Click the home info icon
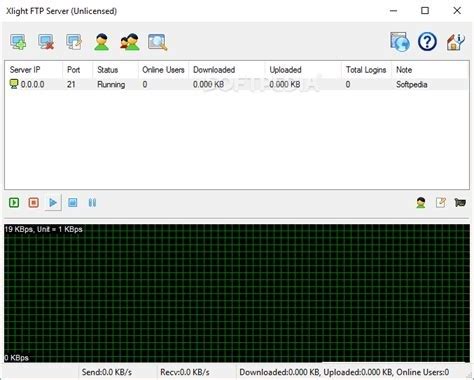 [455, 42]
